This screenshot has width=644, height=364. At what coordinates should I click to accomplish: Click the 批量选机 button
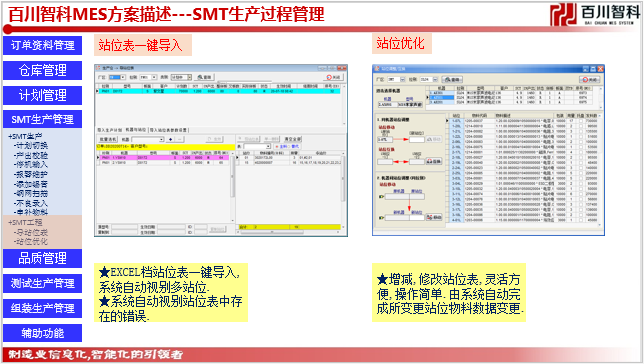click(108, 139)
